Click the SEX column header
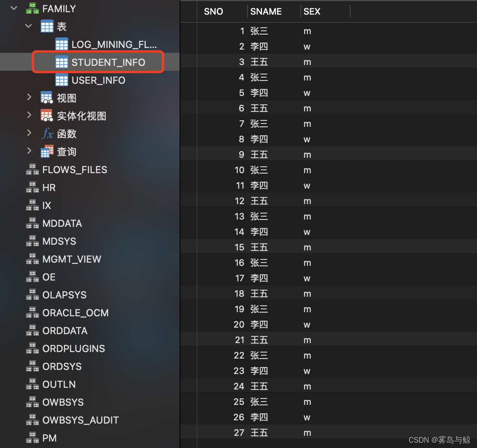477x448 pixels. pos(312,11)
